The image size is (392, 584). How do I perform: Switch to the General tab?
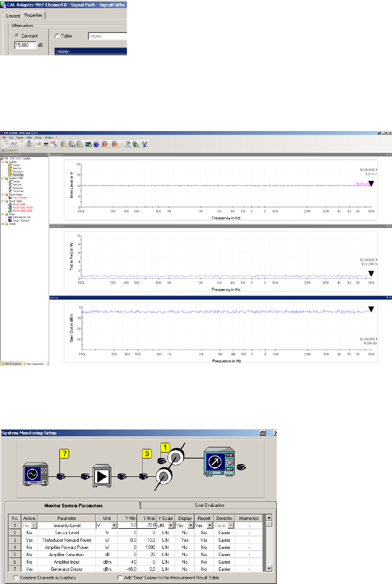pyautogui.click(x=13, y=16)
